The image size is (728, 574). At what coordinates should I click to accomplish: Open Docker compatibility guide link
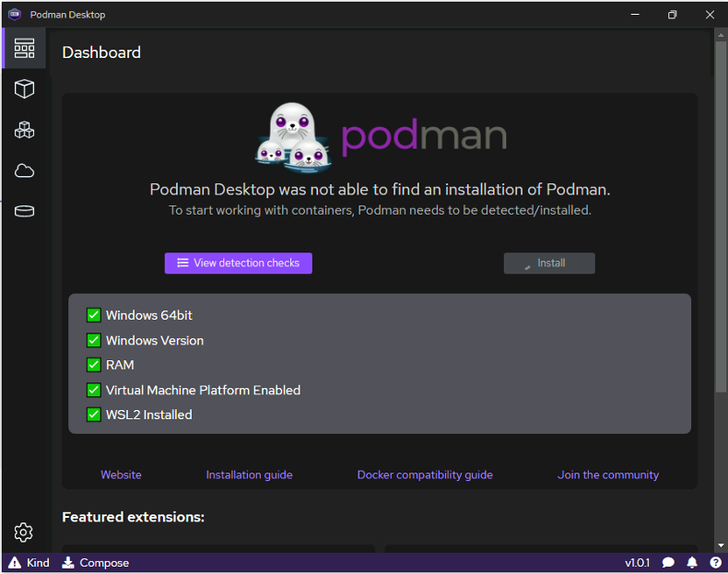pos(425,474)
